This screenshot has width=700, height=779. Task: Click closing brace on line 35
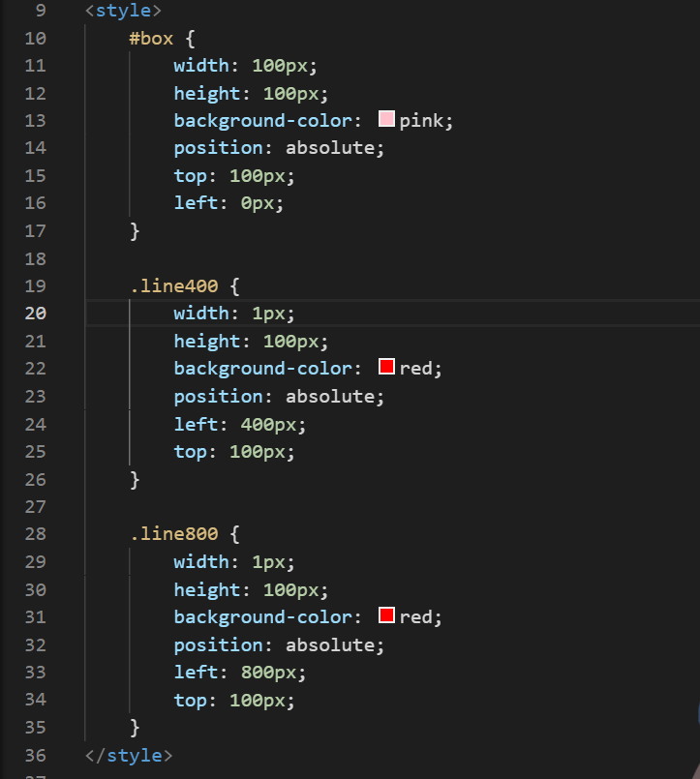coord(135,728)
